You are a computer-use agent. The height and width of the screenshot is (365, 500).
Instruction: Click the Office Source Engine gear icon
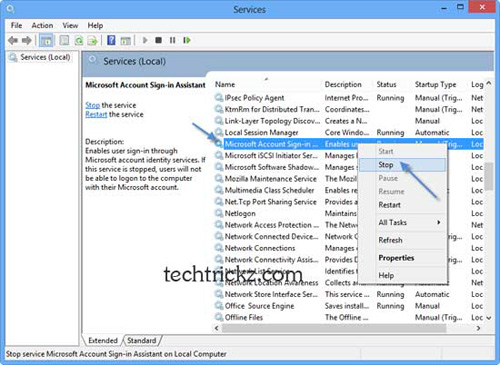pos(219,305)
